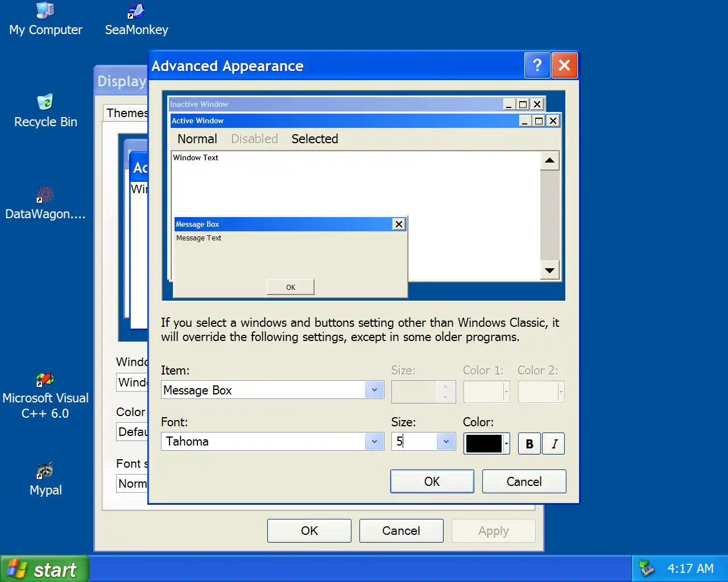Image resolution: width=728 pixels, height=582 pixels.
Task: Click the Inactive Window preview maximize icon
Action: (523, 104)
